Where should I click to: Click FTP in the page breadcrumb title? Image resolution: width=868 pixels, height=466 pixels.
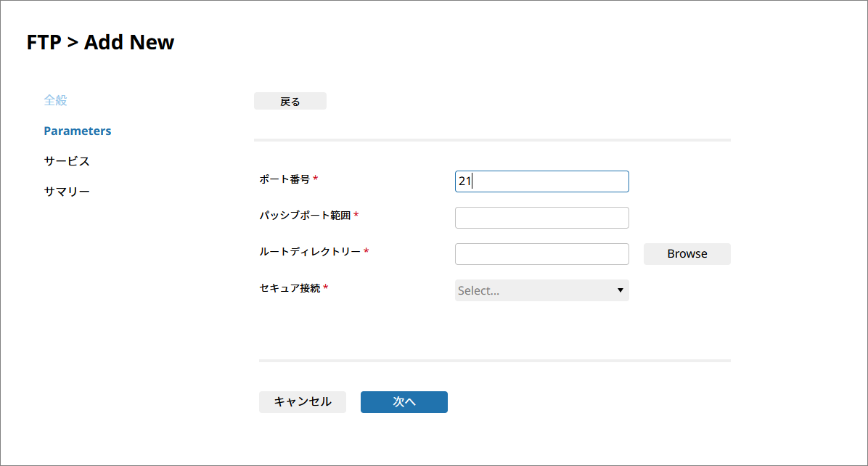point(44,43)
